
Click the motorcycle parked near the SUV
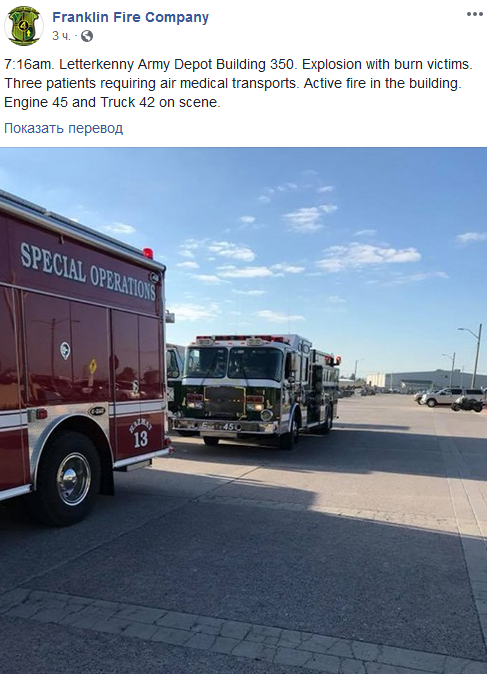(x=467, y=404)
